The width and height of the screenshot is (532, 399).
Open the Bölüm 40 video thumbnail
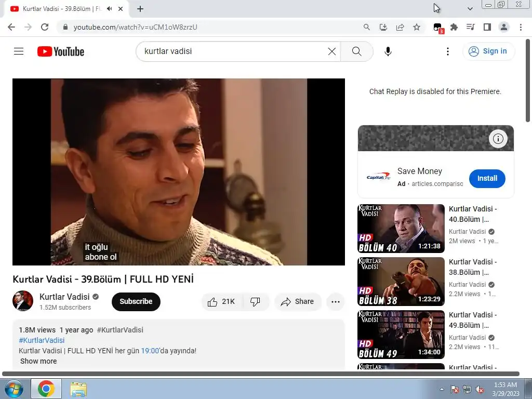point(401,229)
